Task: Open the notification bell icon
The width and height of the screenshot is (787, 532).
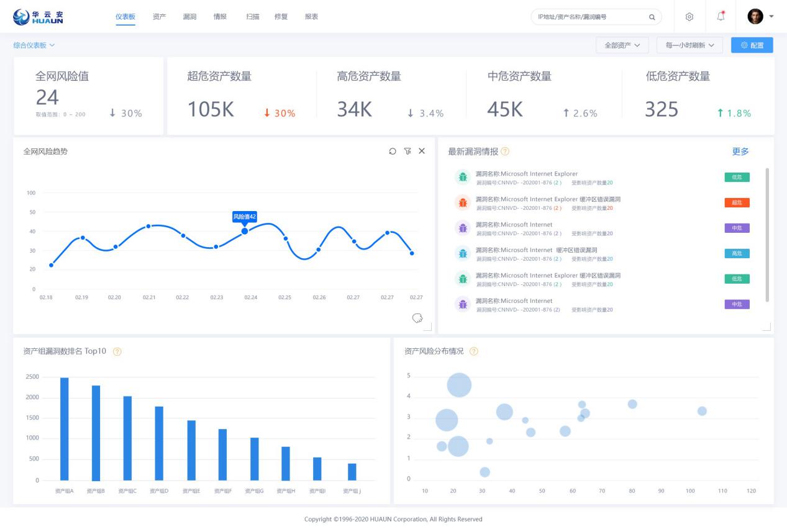Action: coord(721,17)
